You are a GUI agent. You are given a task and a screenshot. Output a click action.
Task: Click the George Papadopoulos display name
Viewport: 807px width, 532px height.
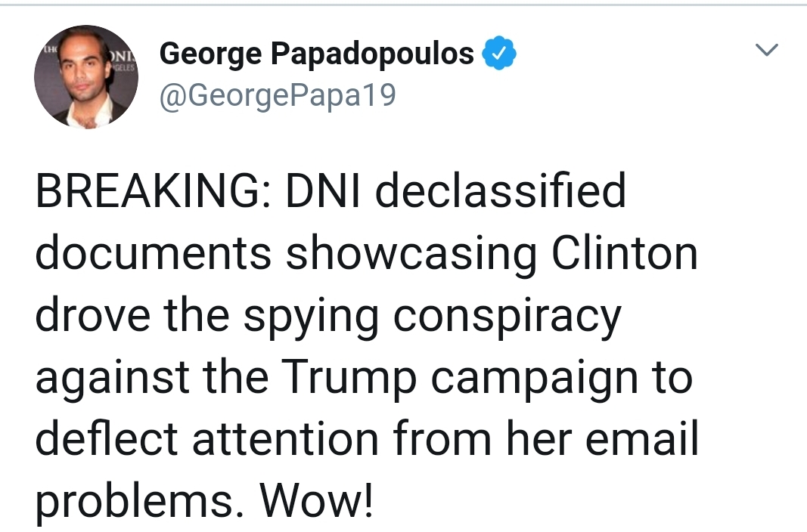tap(317, 54)
